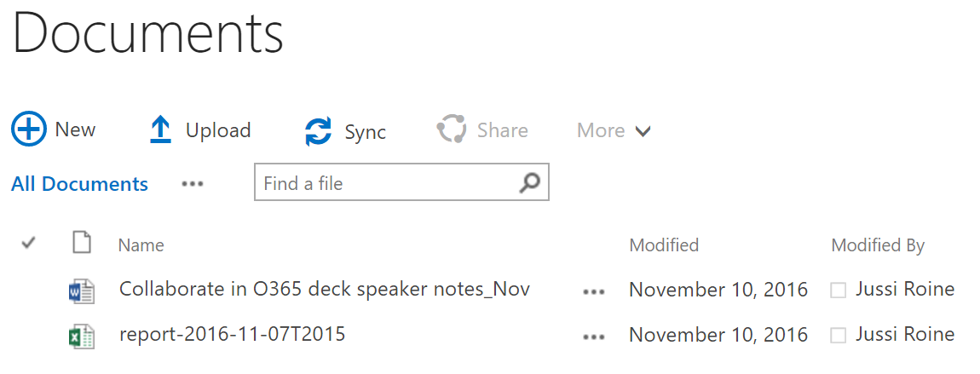Click the New plus circle icon
The image size is (980, 374).
[29, 129]
